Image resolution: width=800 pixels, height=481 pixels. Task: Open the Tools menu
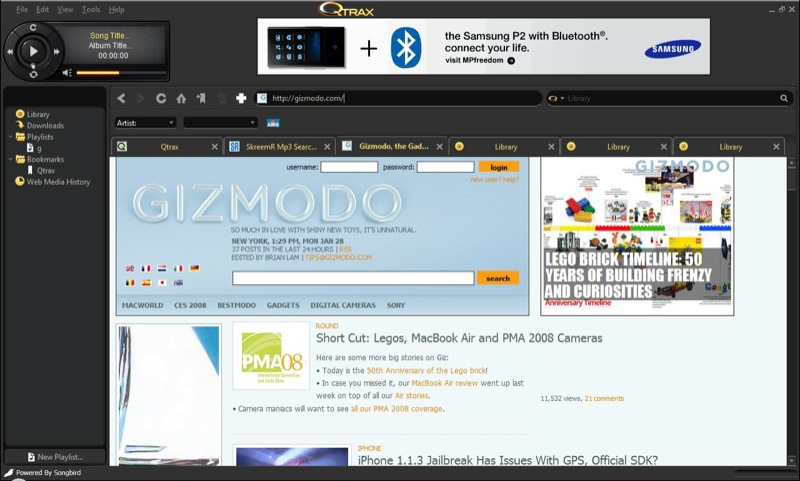91,9
